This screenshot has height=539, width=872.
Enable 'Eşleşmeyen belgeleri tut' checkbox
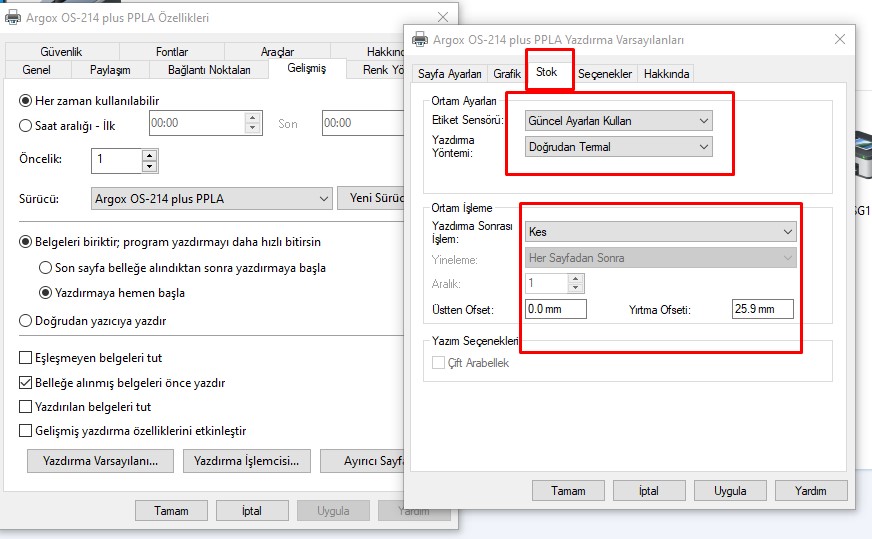pos(25,358)
